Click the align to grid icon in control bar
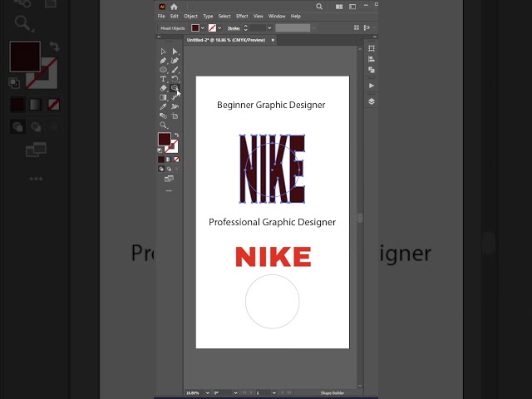The image size is (532, 399). pos(357,27)
